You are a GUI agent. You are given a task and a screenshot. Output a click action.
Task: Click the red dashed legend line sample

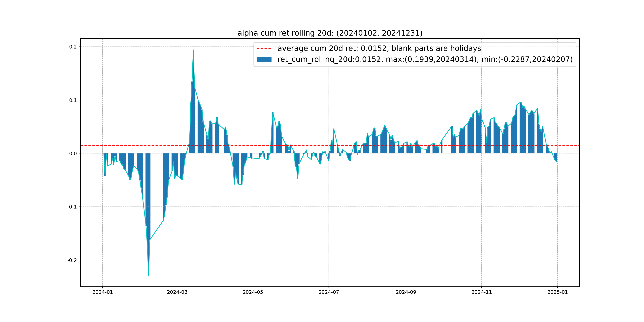pyautogui.click(x=264, y=48)
